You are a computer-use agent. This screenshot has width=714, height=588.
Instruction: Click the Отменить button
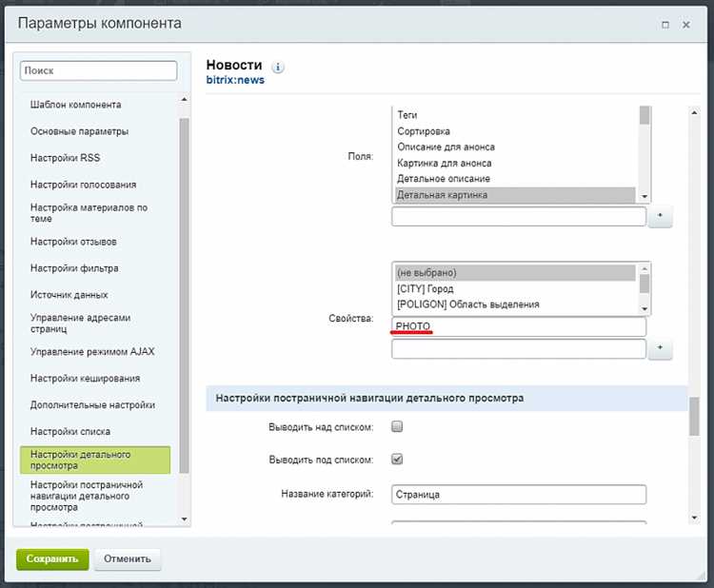pyautogui.click(x=127, y=559)
